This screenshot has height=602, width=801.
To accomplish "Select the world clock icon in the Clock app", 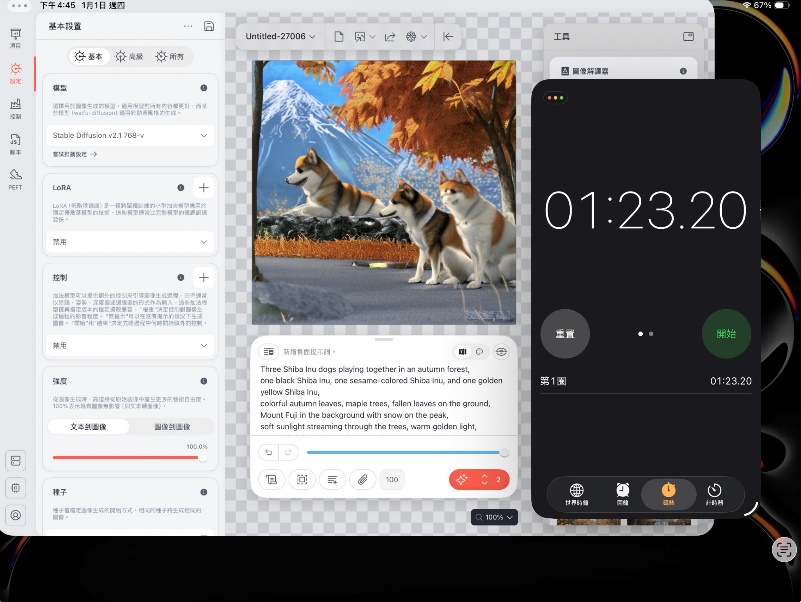I will click(576, 492).
